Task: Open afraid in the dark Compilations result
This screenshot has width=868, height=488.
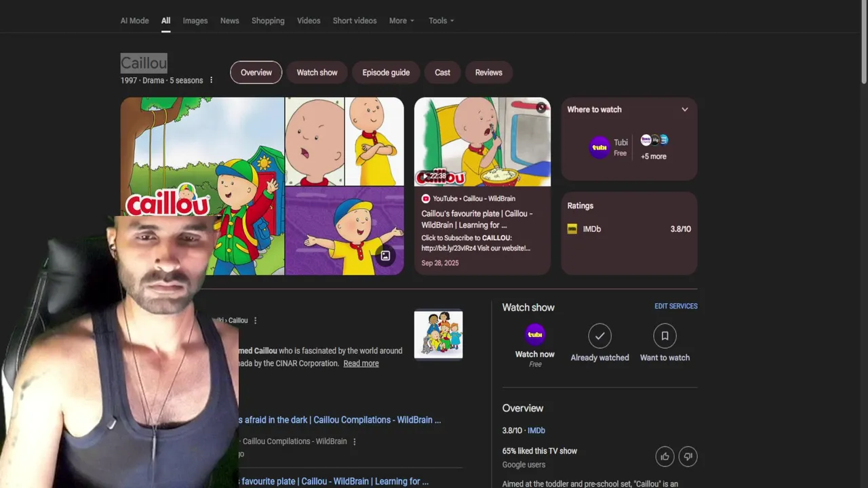Action: click(340, 420)
